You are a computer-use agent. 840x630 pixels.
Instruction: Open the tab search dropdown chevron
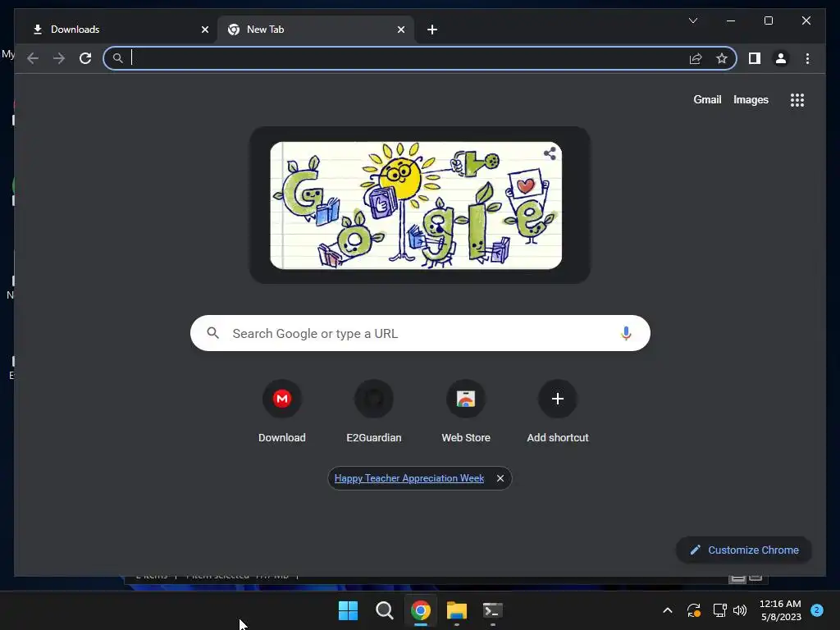[692, 21]
